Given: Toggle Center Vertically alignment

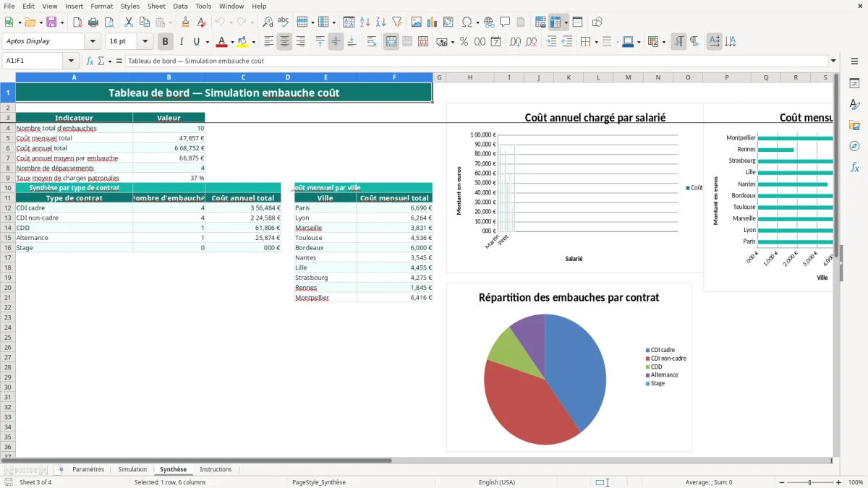Looking at the screenshot, I should (336, 42).
